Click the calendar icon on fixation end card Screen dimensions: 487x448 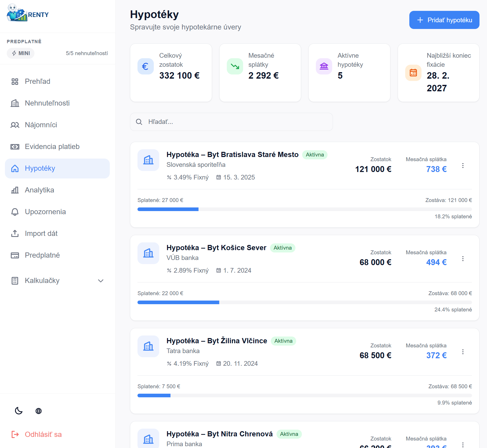coord(413,73)
